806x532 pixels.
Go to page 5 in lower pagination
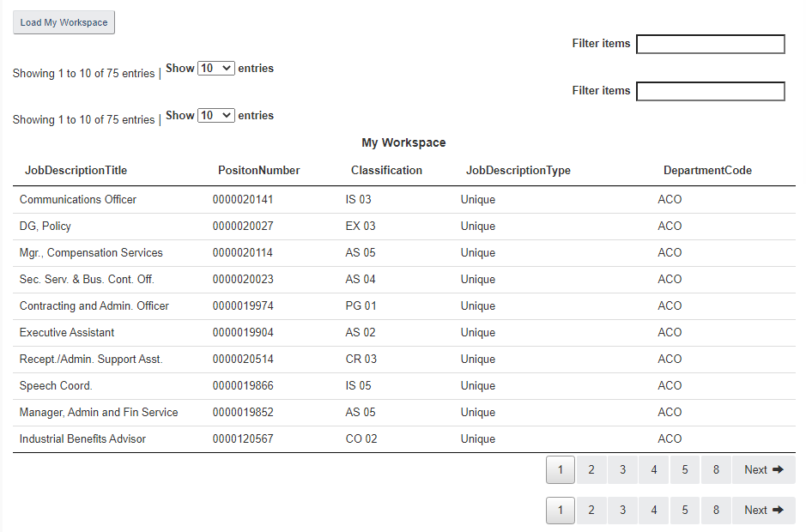pos(685,510)
